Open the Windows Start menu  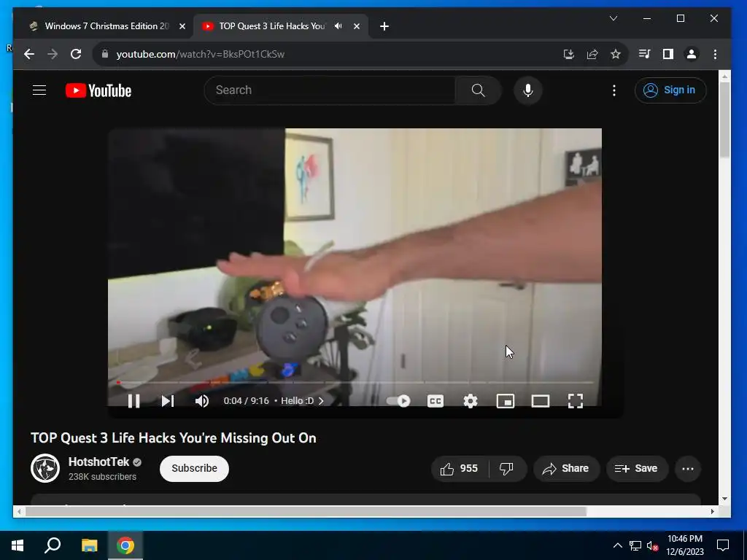click(x=18, y=545)
